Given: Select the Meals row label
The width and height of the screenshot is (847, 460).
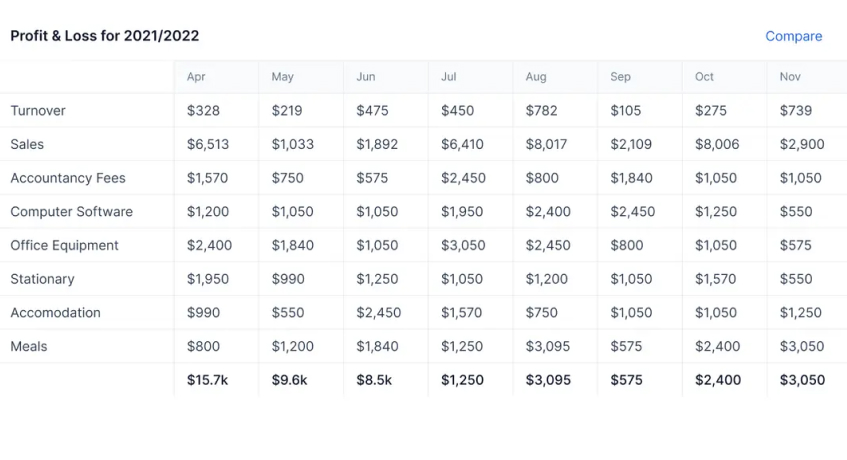Looking at the screenshot, I should (x=28, y=346).
